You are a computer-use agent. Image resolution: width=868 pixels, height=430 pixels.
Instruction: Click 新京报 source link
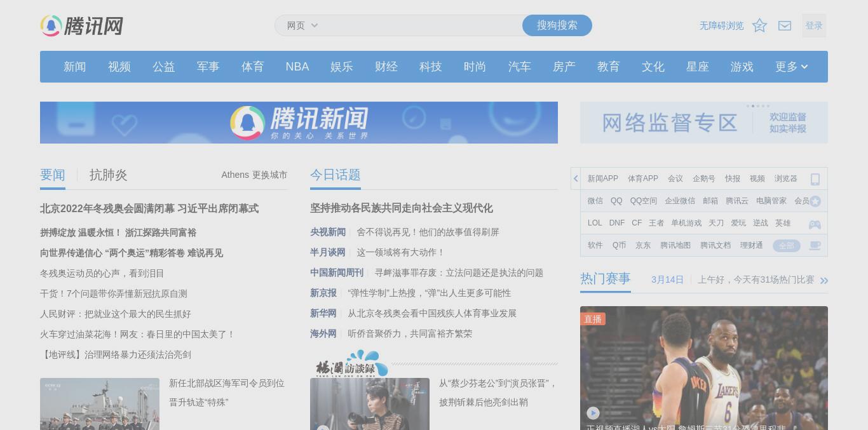coord(323,293)
